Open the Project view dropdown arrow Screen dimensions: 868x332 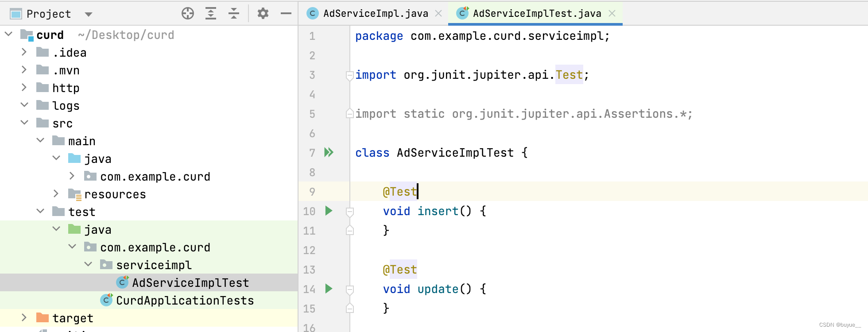(89, 14)
